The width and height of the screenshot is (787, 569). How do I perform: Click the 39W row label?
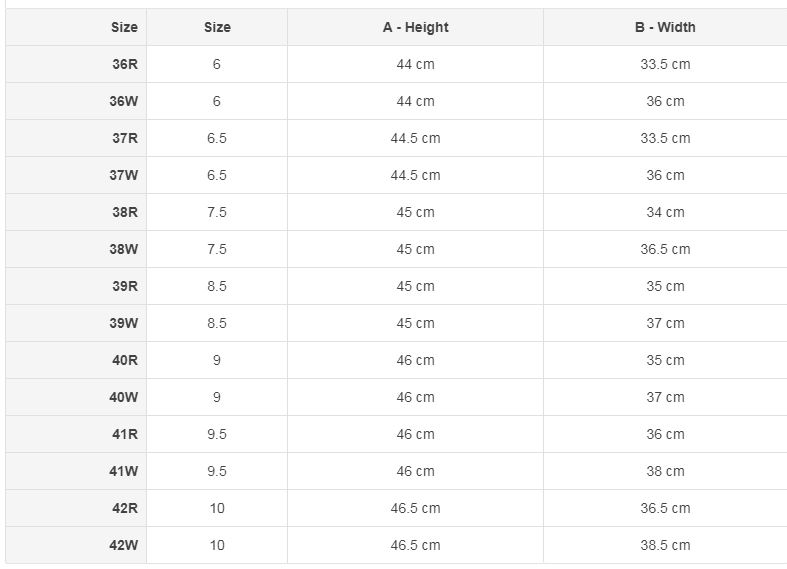123,323
